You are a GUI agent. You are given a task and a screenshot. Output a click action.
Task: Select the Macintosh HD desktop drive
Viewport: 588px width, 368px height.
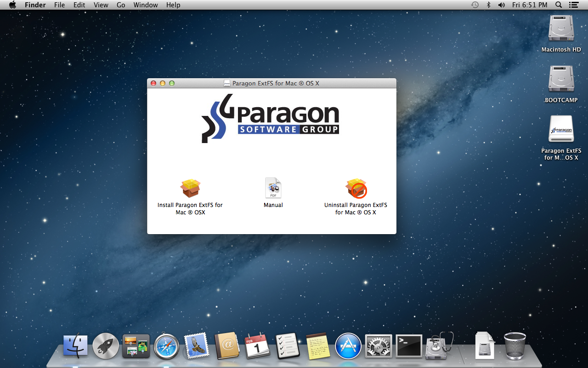click(561, 29)
